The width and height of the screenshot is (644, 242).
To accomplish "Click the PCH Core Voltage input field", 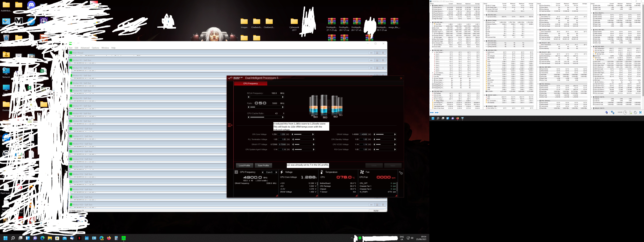I will tap(364, 150).
